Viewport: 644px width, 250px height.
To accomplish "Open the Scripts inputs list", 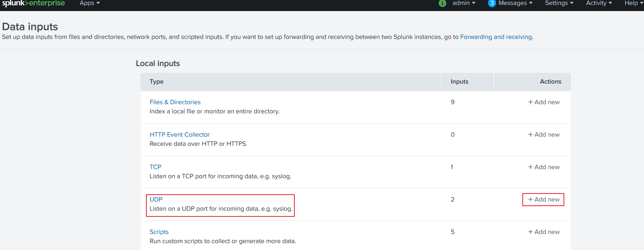I will click(159, 232).
